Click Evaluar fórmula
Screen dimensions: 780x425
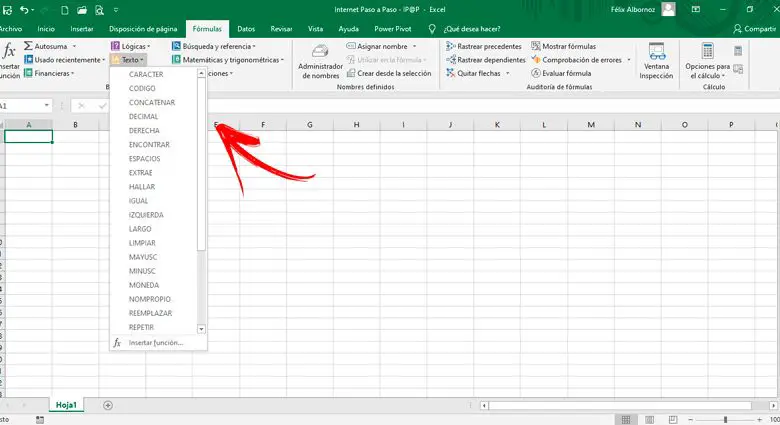tap(561, 73)
